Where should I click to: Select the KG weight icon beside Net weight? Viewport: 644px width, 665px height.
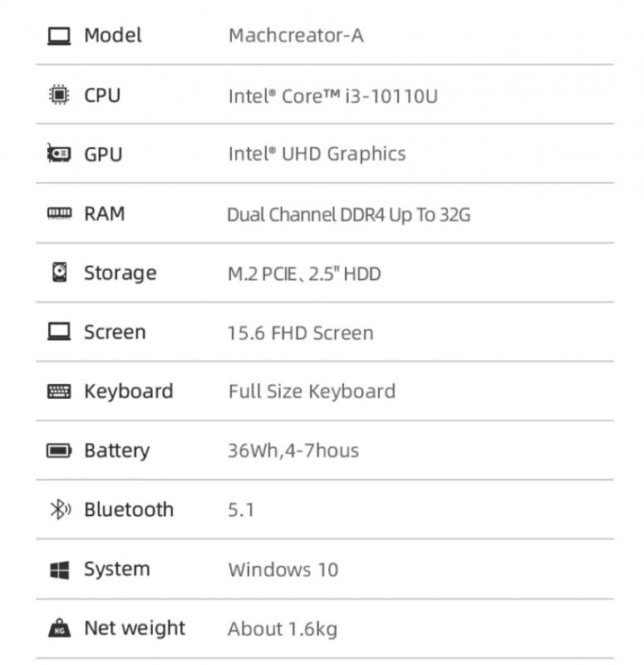pyautogui.click(x=59, y=628)
